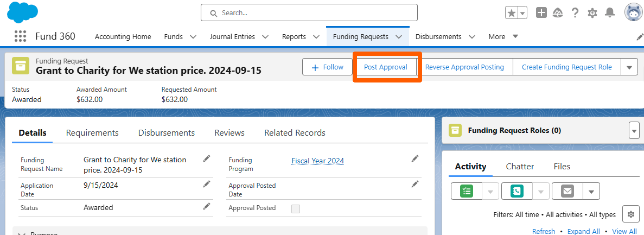Open Funding Request Roles dropdown arrow
This screenshot has height=235, width=644.
point(634,131)
